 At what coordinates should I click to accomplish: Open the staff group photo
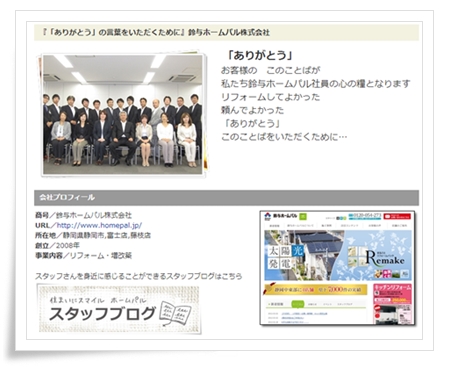[123, 114]
